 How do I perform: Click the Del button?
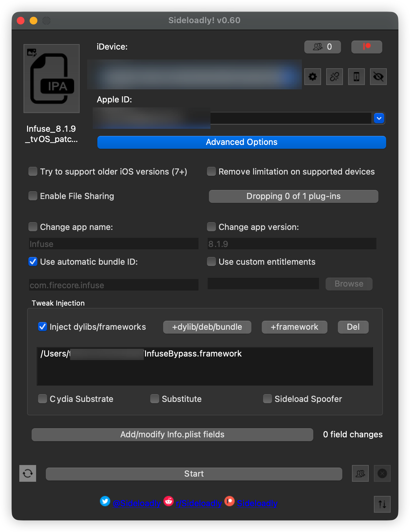(353, 327)
